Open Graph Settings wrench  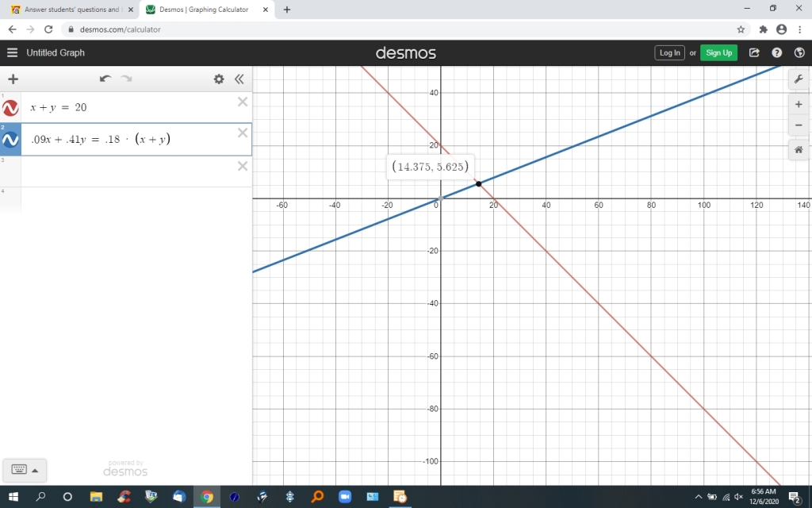[798, 79]
